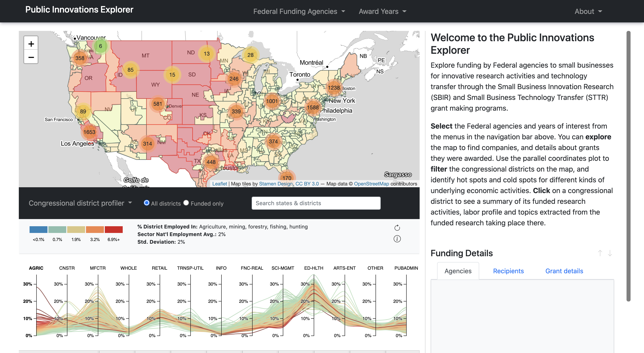644x353 pixels.
Task: Open the About menu
Action: (588, 11)
